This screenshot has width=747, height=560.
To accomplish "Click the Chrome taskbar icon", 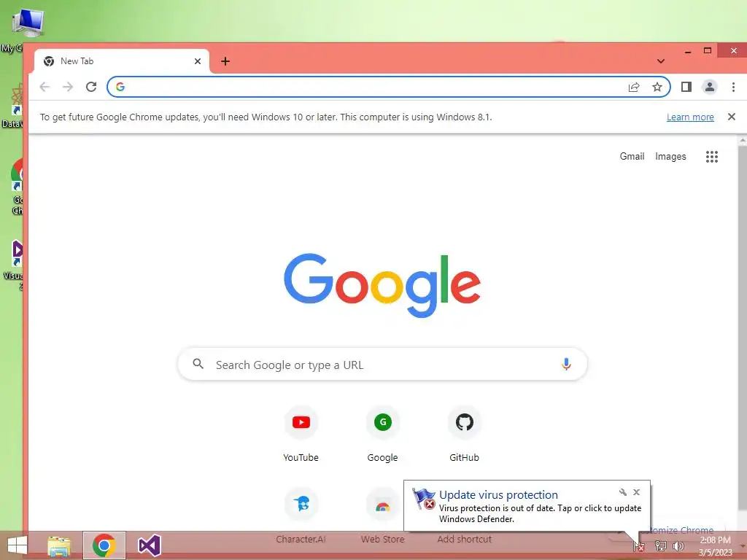I will (104, 545).
